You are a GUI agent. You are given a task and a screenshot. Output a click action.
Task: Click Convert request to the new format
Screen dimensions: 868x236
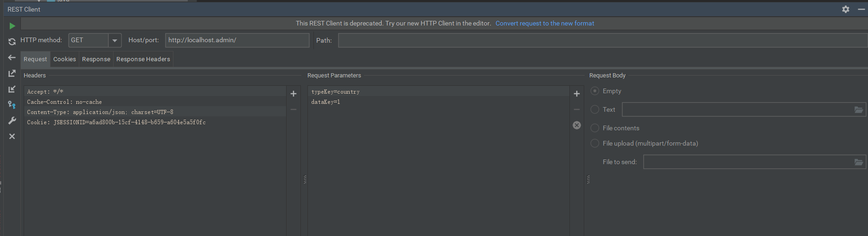(545, 23)
